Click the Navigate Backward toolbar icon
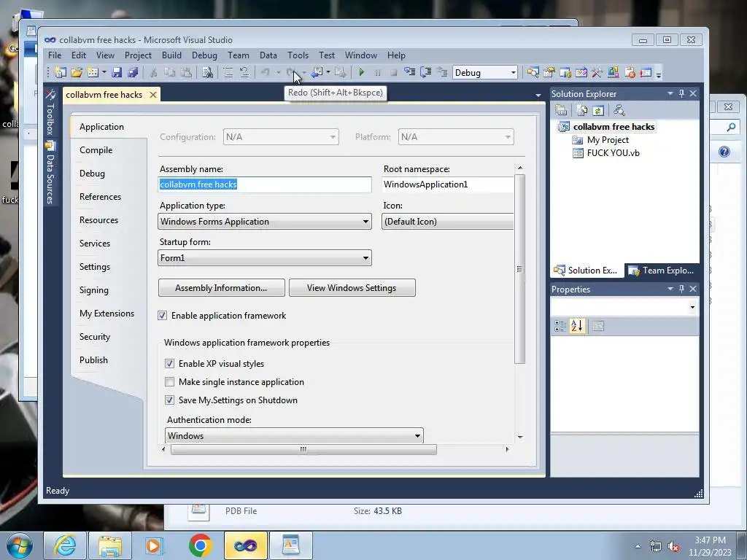The image size is (747, 560). point(317,72)
